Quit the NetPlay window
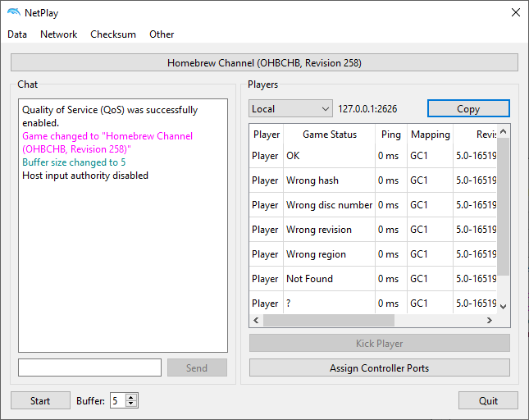This screenshot has height=420, width=529. coord(488,400)
